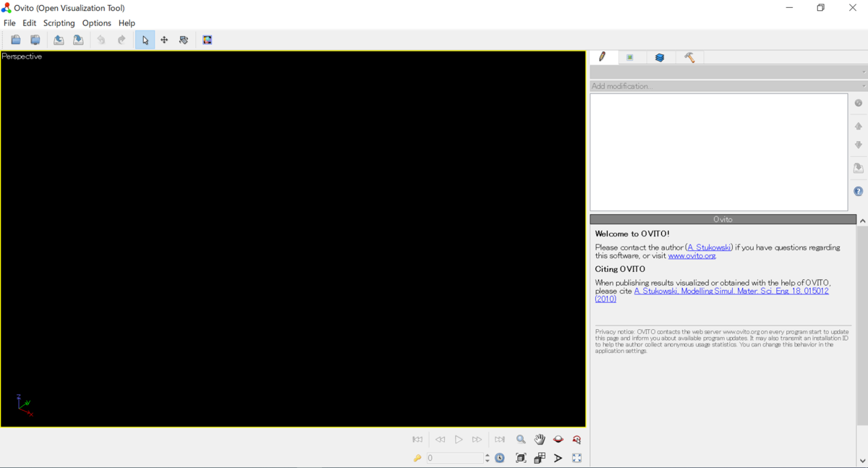Activate the Rotate tool in toolbar
This screenshot has height=468, width=868.
[184, 40]
